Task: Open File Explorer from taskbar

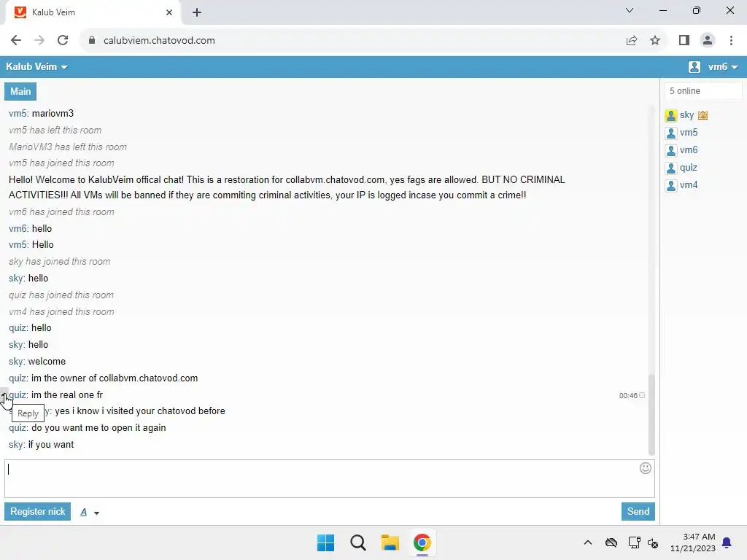Action: pos(390,542)
